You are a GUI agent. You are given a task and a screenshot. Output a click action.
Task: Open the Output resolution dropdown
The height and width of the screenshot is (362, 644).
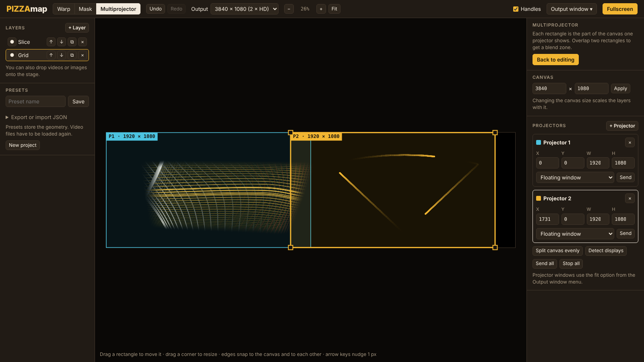point(244,9)
